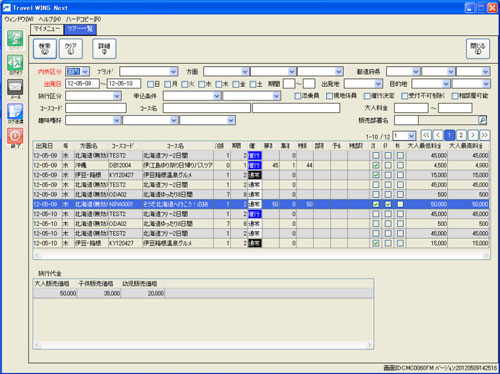The height and width of the screenshot is (374, 500).
Task: Open the ブランド dropdown
Action: click(173, 71)
